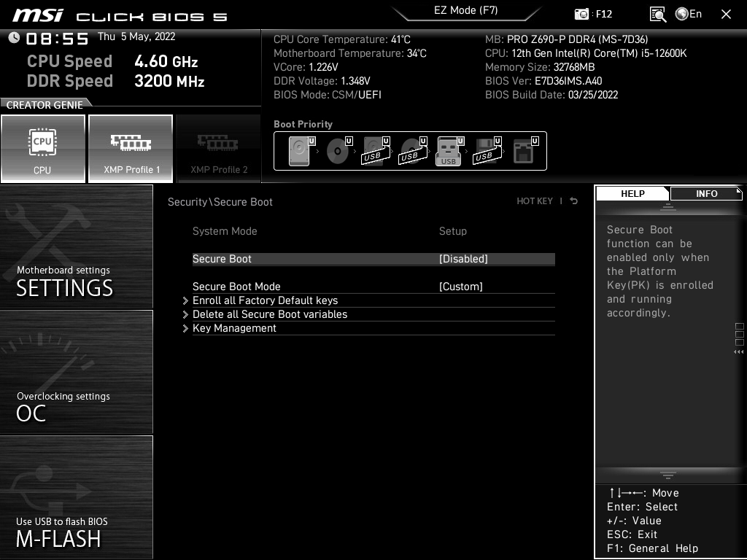This screenshot has height=560, width=747.
Task: Select the network boot device icon
Action: [x=525, y=151]
